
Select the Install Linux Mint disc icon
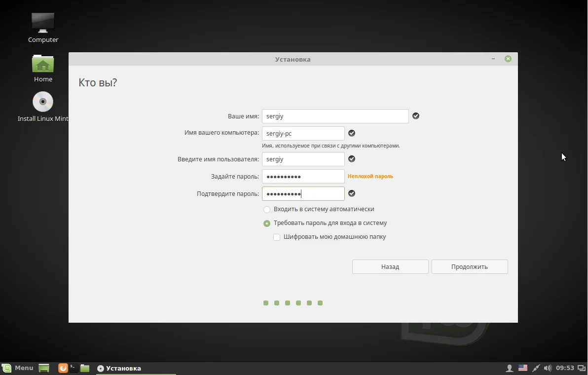(43, 102)
